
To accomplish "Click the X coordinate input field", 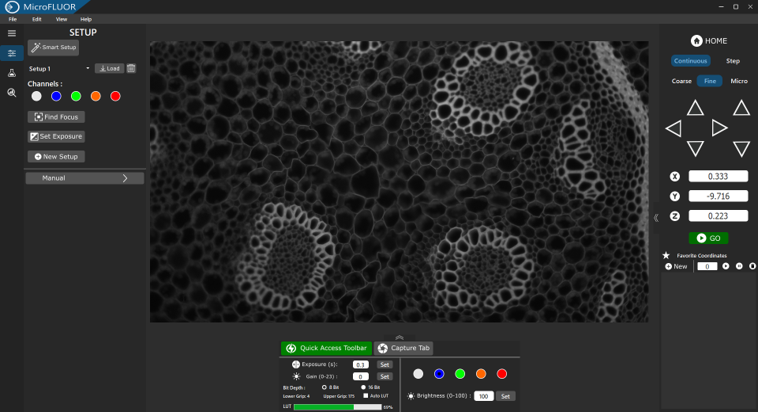I will [718, 177].
